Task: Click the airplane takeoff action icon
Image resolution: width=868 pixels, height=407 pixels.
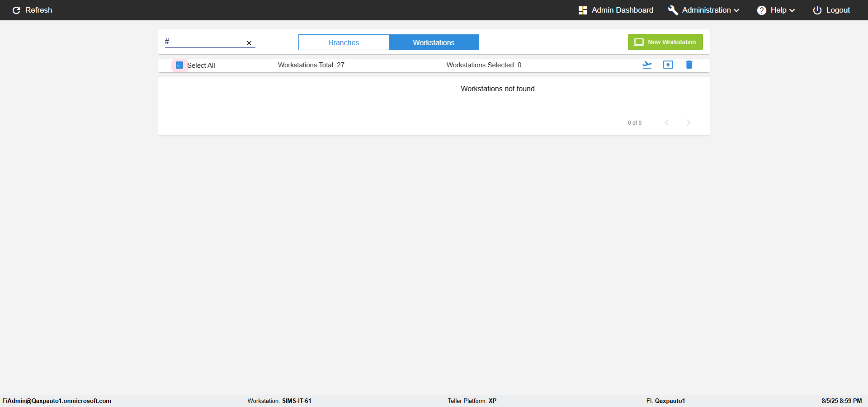Action: [x=647, y=65]
